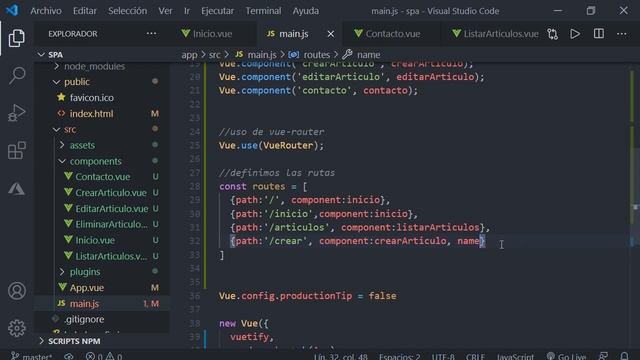Open the notifications bell

click(x=624, y=356)
